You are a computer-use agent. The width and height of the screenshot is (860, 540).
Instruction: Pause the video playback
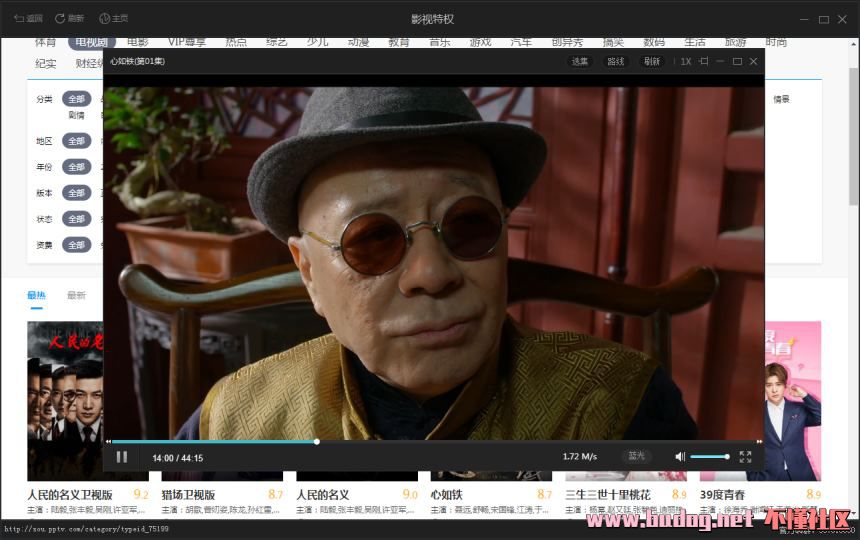pyautogui.click(x=122, y=457)
